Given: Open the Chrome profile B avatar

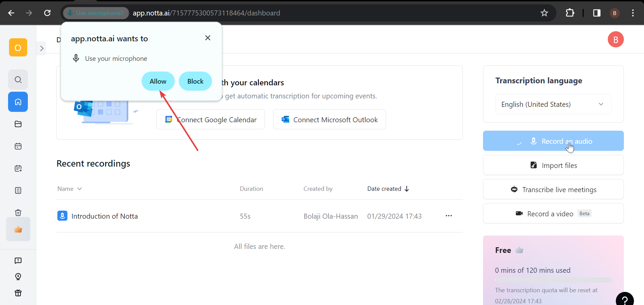Looking at the screenshot, I should 614,13.
